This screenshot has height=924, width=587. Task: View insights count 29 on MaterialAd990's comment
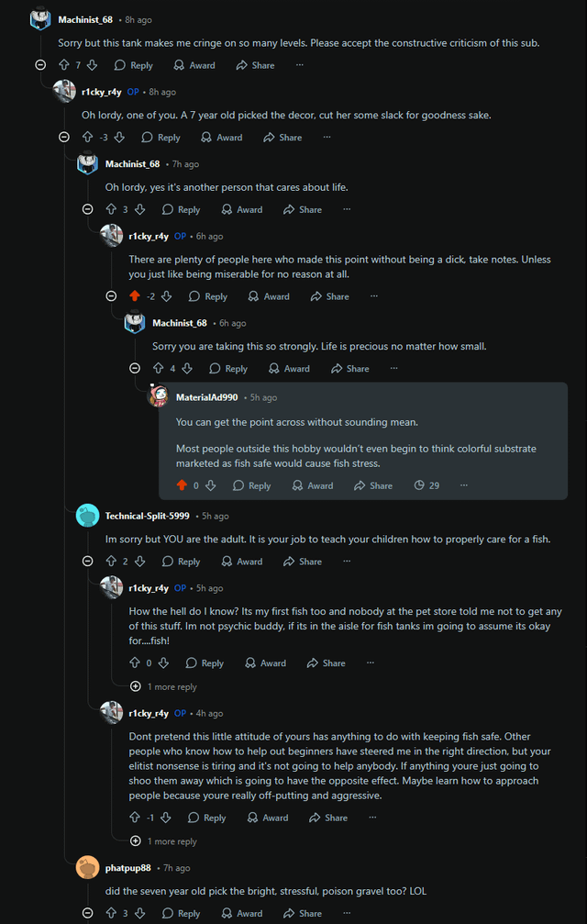pyautogui.click(x=426, y=485)
